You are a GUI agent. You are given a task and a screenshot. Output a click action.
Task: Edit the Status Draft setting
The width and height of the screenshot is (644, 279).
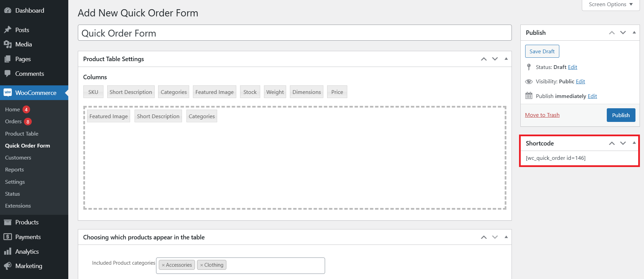coord(572,67)
